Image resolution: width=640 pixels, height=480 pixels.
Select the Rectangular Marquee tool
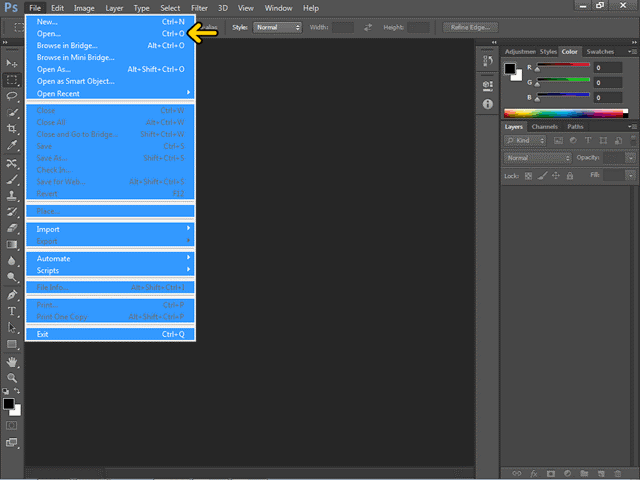click(x=12, y=80)
